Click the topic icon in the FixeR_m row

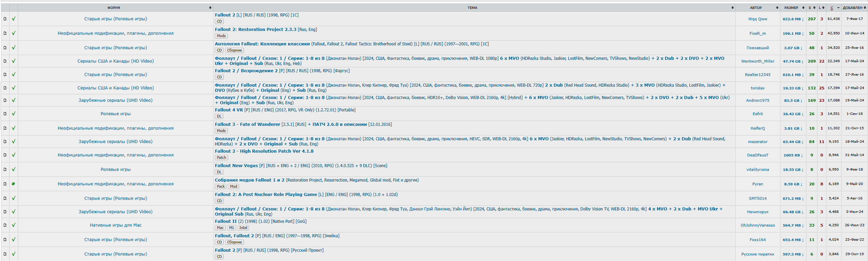coord(5,33)
